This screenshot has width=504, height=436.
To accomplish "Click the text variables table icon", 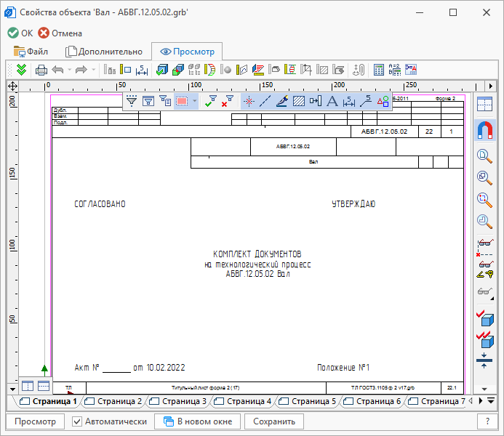I will (x=411, y=70).
